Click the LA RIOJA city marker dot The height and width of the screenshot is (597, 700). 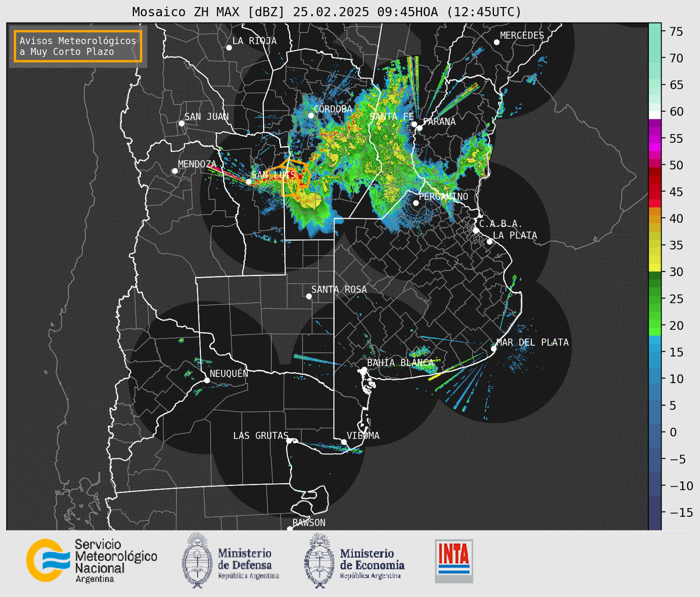coord(229,48)
